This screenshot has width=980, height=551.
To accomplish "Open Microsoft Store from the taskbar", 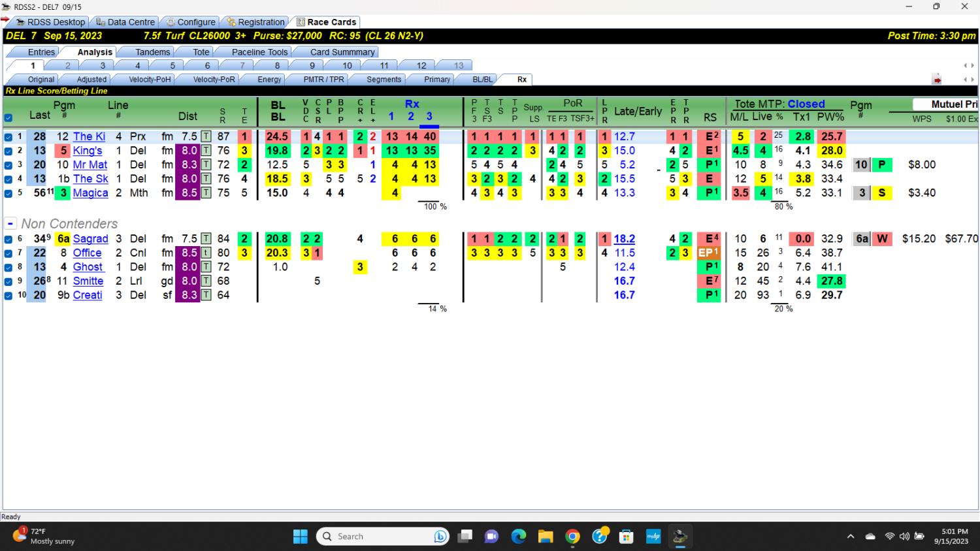I will [x=627, y=537].
